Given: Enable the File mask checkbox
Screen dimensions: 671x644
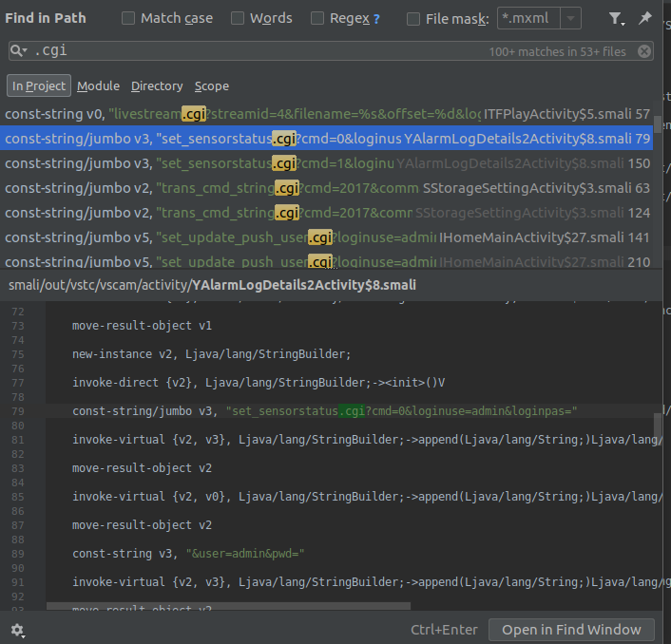Looking at the screenshot, I should pos(412,19).
